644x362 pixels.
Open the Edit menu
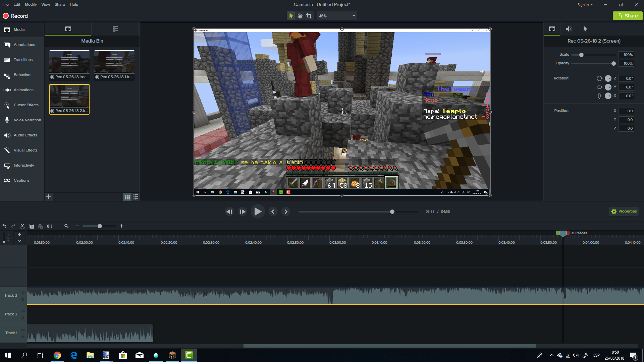pos(17,4)
